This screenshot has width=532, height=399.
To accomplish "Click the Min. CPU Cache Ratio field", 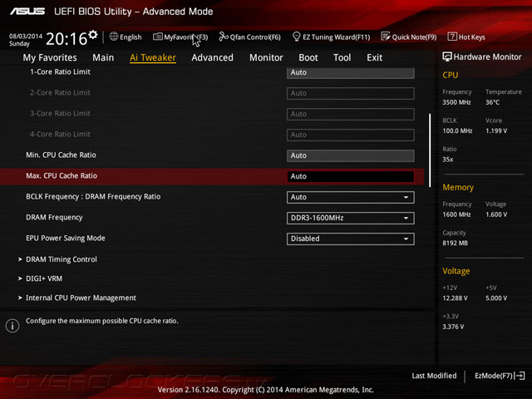I will pyautogui.click(x=351, y=155).
